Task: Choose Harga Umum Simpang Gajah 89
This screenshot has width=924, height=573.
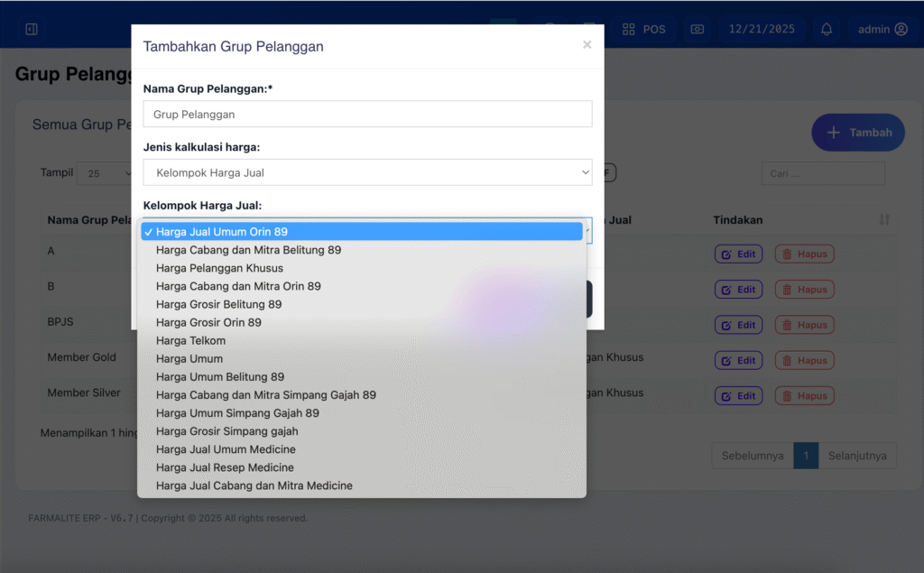Action: 237,413
